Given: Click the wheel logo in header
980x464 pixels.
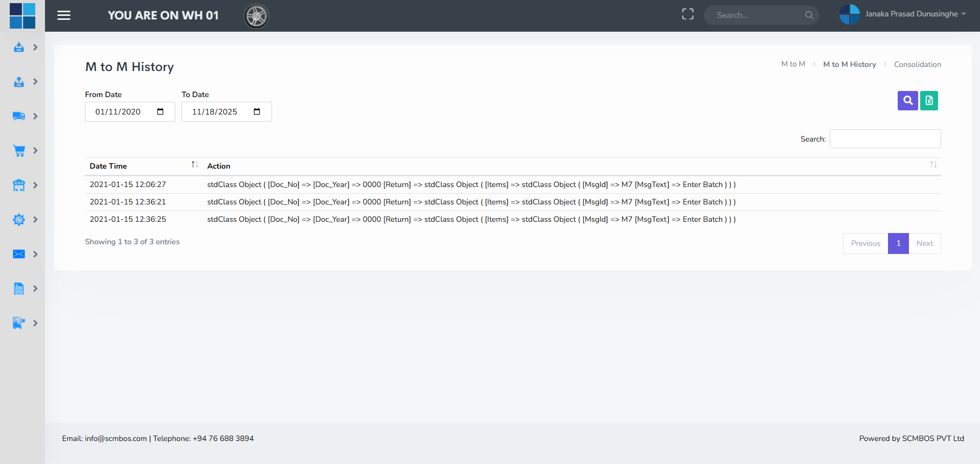Looking at the screenshot, I should (x=256, y=16).
